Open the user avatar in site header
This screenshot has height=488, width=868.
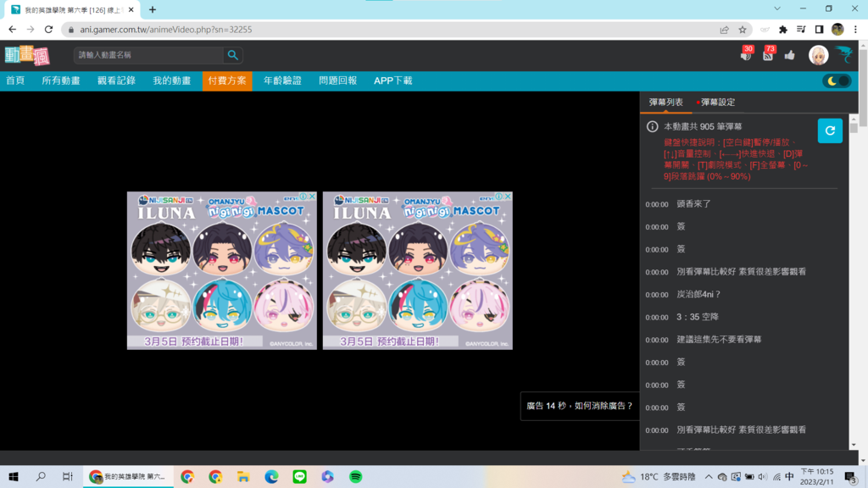[x=818, y=55]
